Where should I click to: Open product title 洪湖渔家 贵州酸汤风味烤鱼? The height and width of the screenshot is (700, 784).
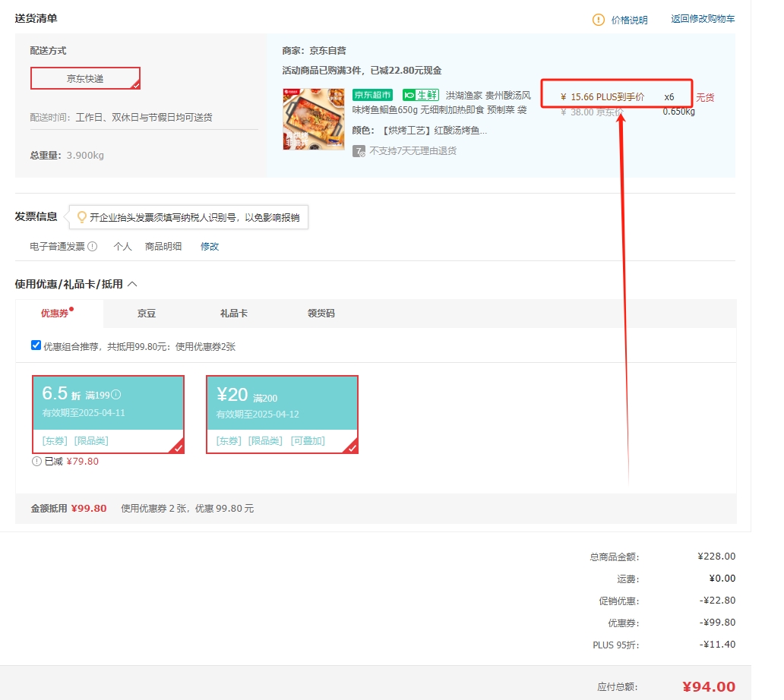[x=441, y=102]
